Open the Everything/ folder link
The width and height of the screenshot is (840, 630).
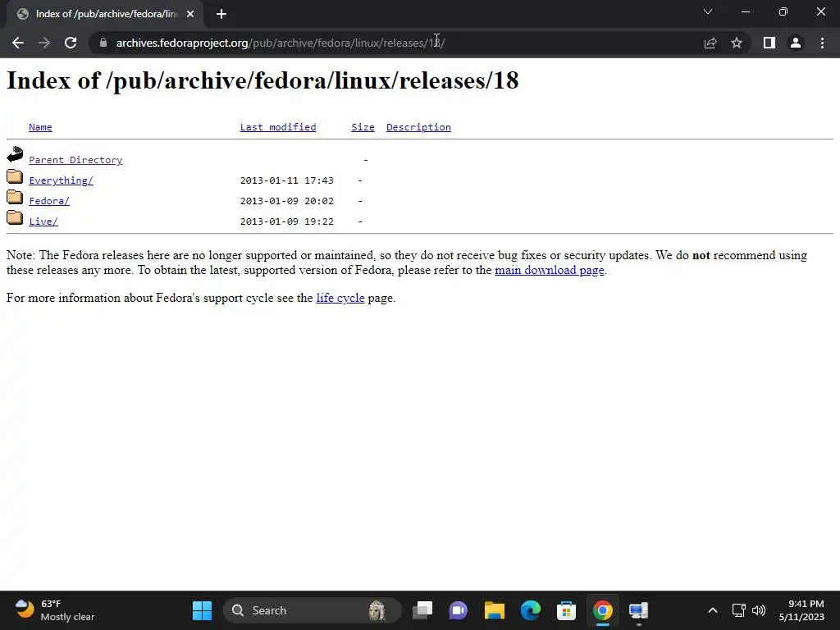[x=61, y=180]
